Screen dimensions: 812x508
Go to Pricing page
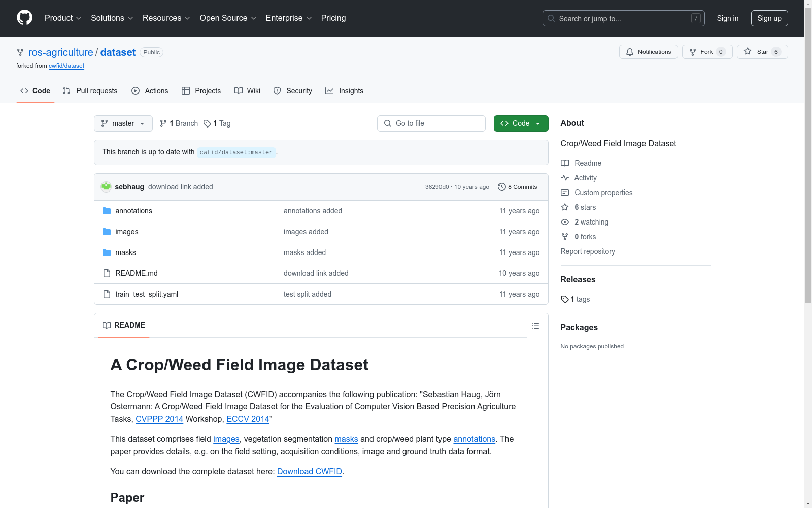[x=333, y=18]
